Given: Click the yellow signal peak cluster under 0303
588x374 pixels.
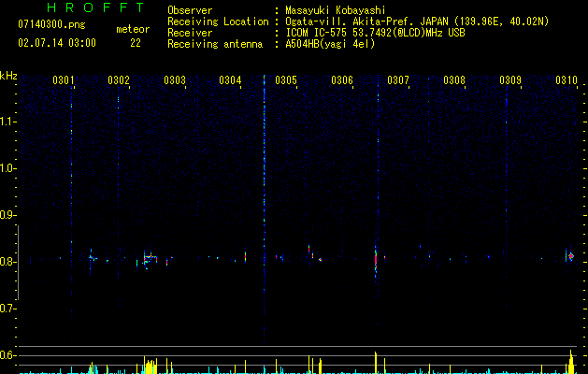Looking at the screenshot, I should point(150,367).
